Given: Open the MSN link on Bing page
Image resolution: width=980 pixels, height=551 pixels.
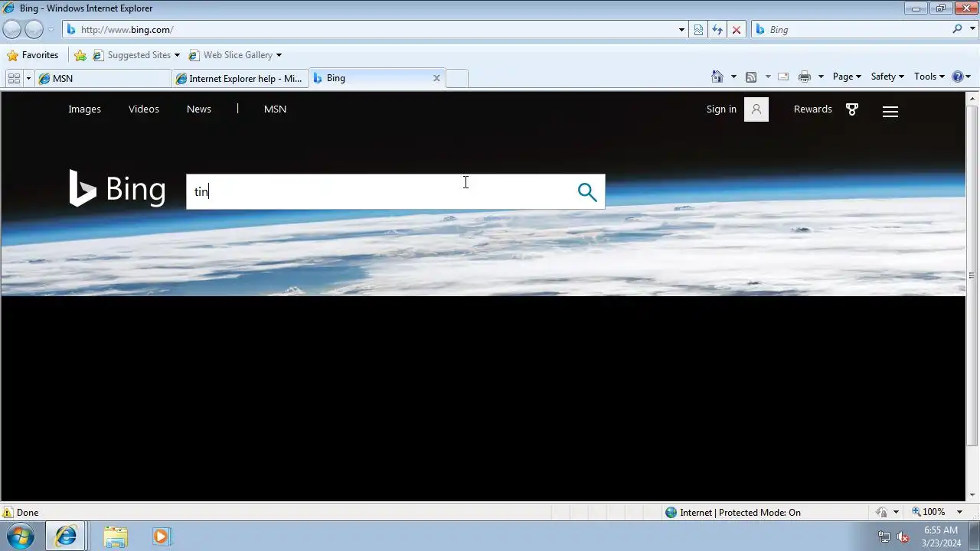Looking at the screenshot, I should (x=275, y=109).
